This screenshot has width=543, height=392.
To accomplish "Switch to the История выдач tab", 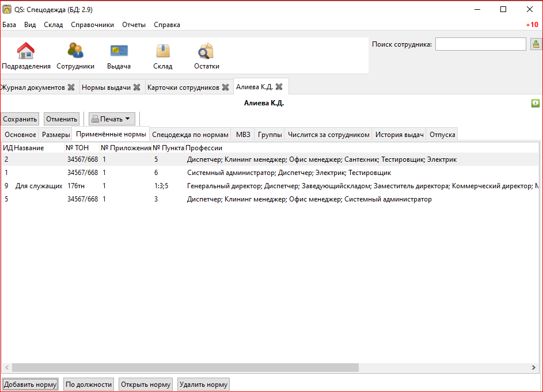I will [399, 135].
